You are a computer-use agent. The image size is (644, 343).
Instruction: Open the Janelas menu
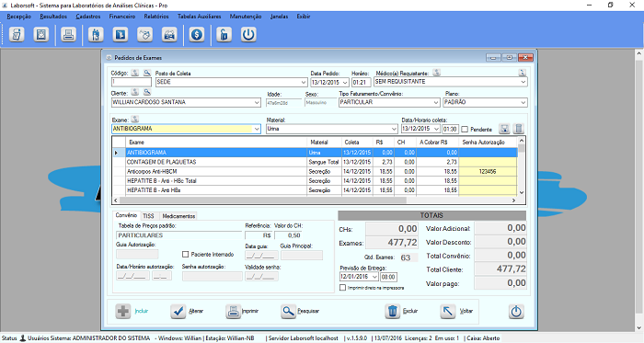click(x=280, y=17)
